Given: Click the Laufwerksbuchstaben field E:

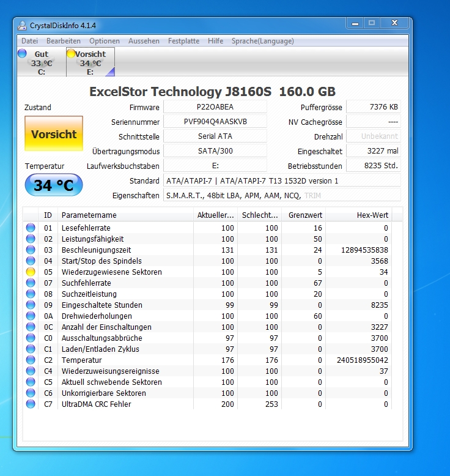Looking at the screenshot, I should [x=215, y=166].
